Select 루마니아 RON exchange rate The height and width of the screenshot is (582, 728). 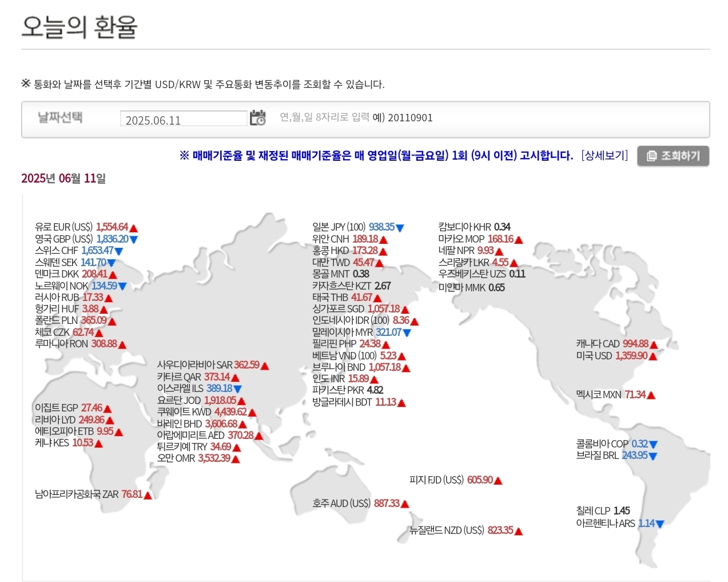click(x=81, y=344)
